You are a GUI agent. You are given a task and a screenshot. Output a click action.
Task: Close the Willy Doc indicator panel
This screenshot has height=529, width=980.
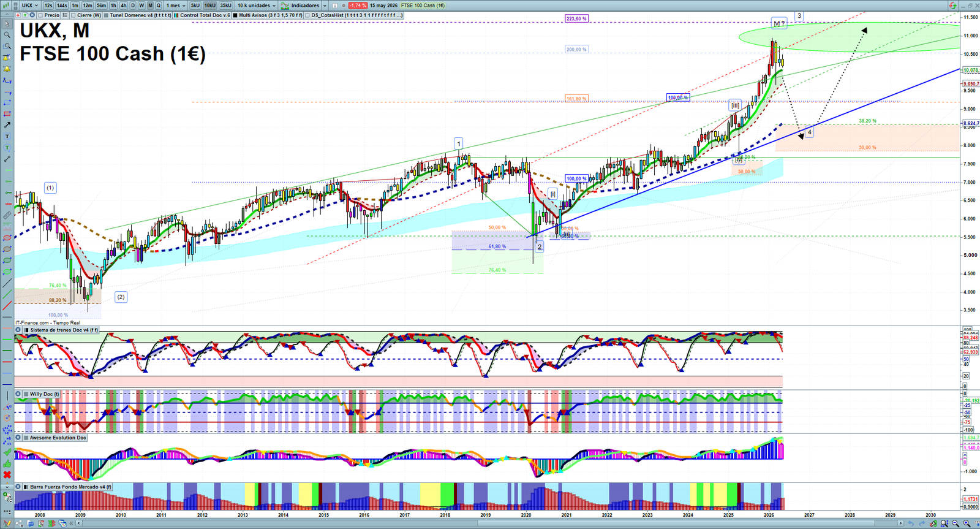pyautogui.click(x=18, y=394)
